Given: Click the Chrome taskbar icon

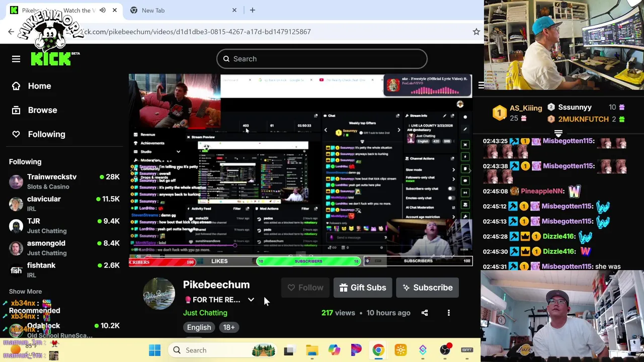Looking at the screenshot, I should point(378,350).
